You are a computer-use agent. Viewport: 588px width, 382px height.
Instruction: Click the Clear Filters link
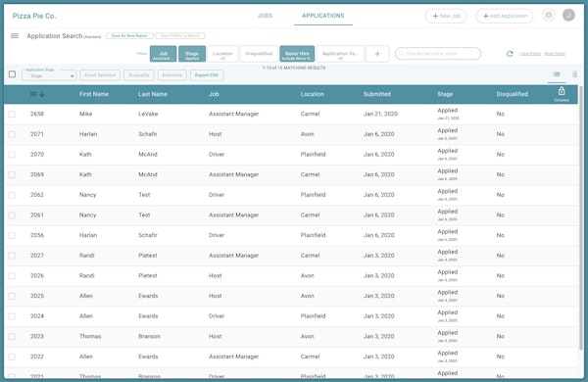[x=530, y=54]
